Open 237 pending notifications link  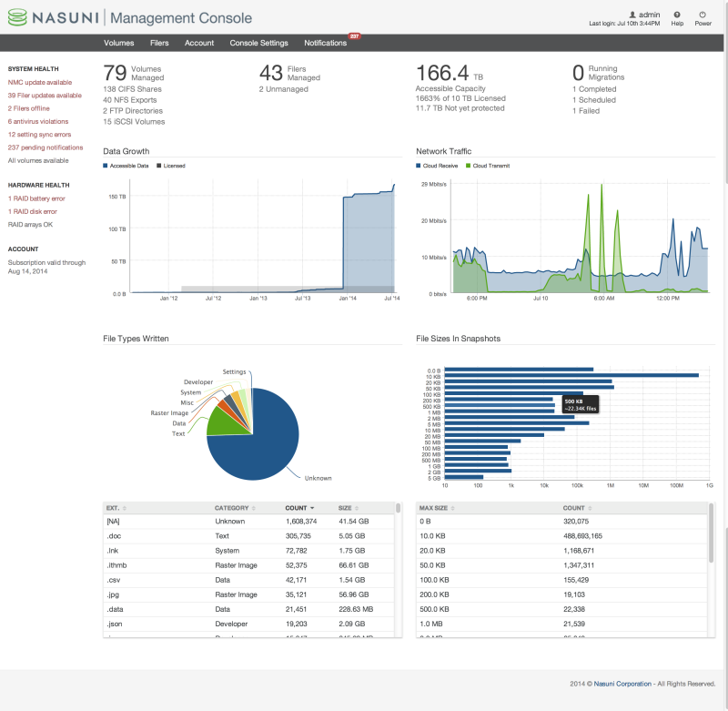click(x=45, y=147)
